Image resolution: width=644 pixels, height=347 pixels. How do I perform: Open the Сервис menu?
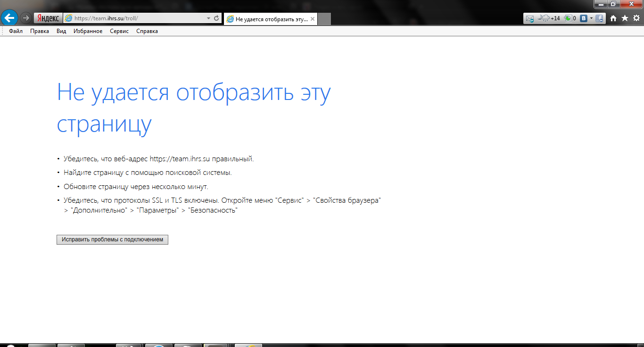pyautogui.click(x=119, y=31)
